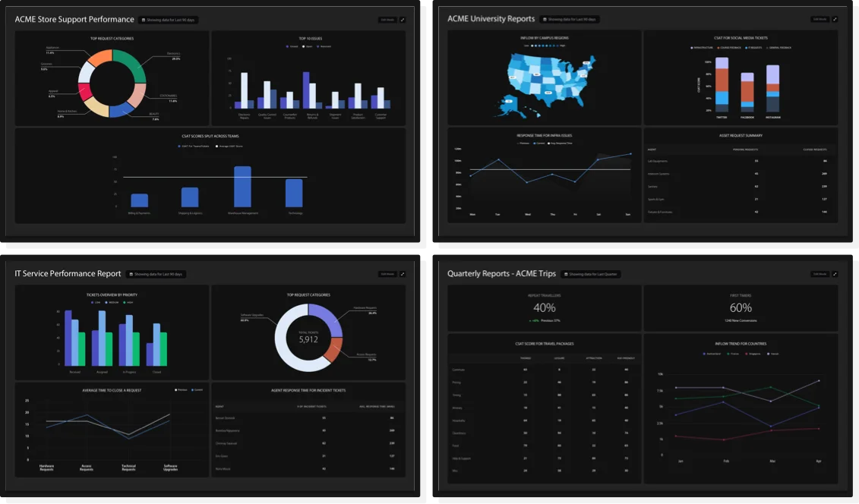Toggle the Open legend in Top 10 Issues
859x504 pixels.
(308, 46)
